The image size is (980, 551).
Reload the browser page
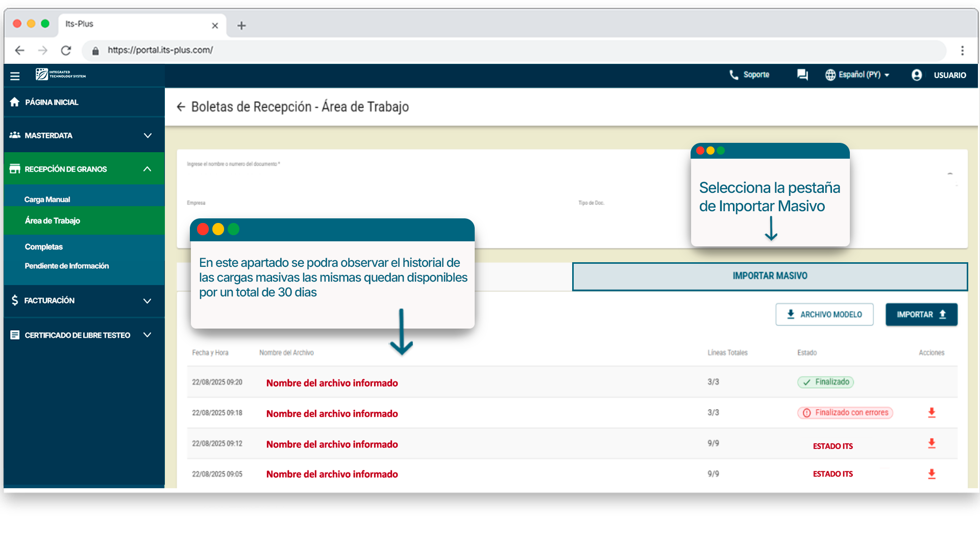(66, 51)
